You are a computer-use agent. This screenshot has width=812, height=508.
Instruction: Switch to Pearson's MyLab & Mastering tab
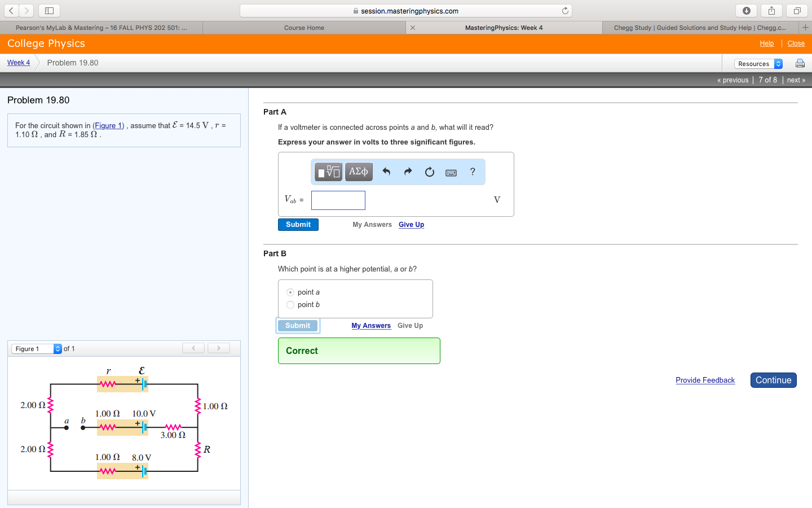coord(101,28)
